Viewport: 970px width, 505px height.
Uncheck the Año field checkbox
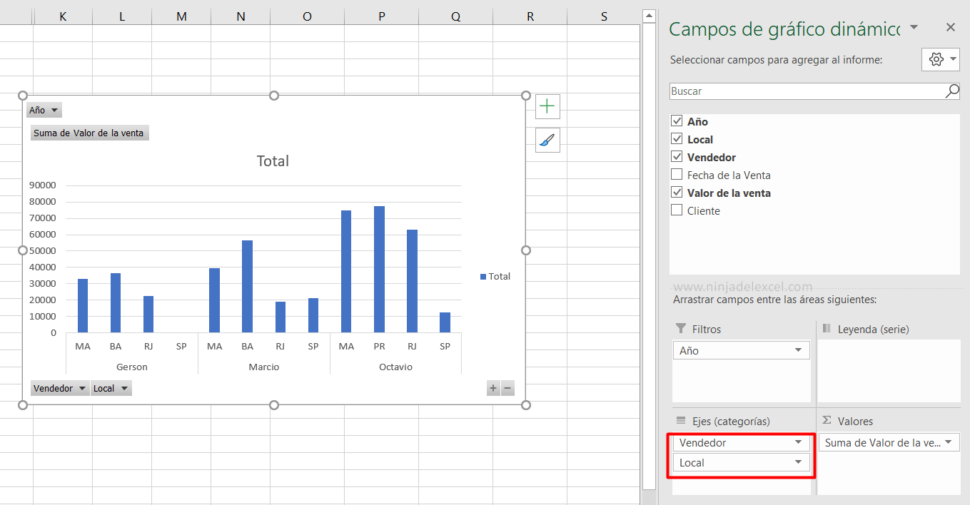click(677, 121)
